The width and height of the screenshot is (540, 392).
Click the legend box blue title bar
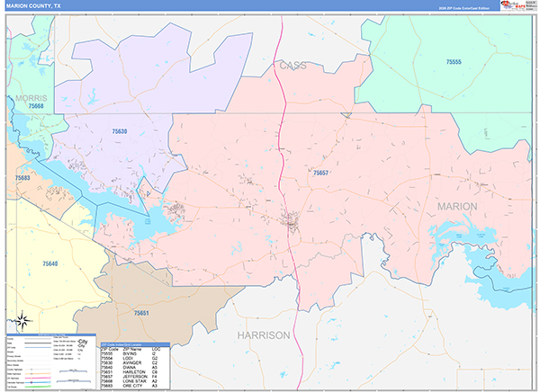click(x=51, y=334)
